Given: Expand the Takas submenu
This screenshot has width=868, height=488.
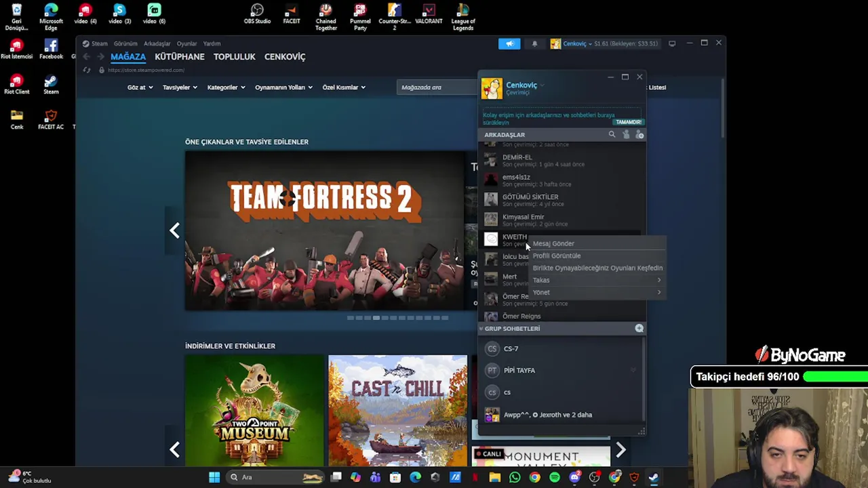Looking at the screenshot, I should pos(596,280).
